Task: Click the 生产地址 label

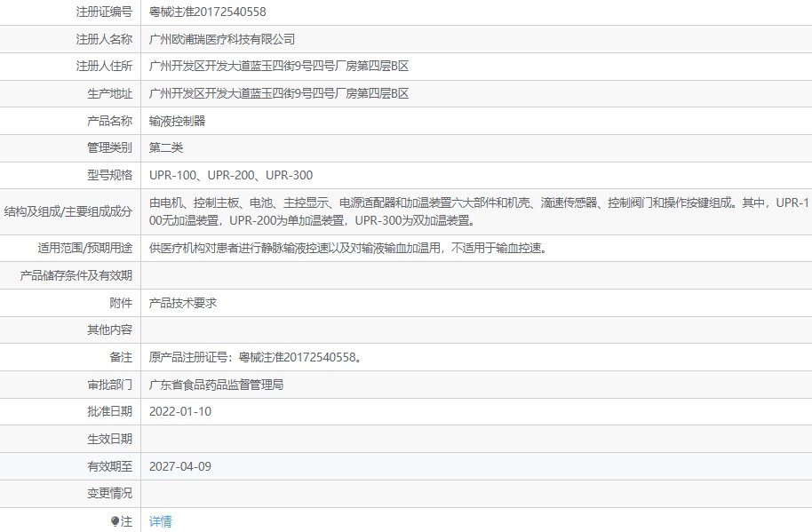Action: (110, 93)
